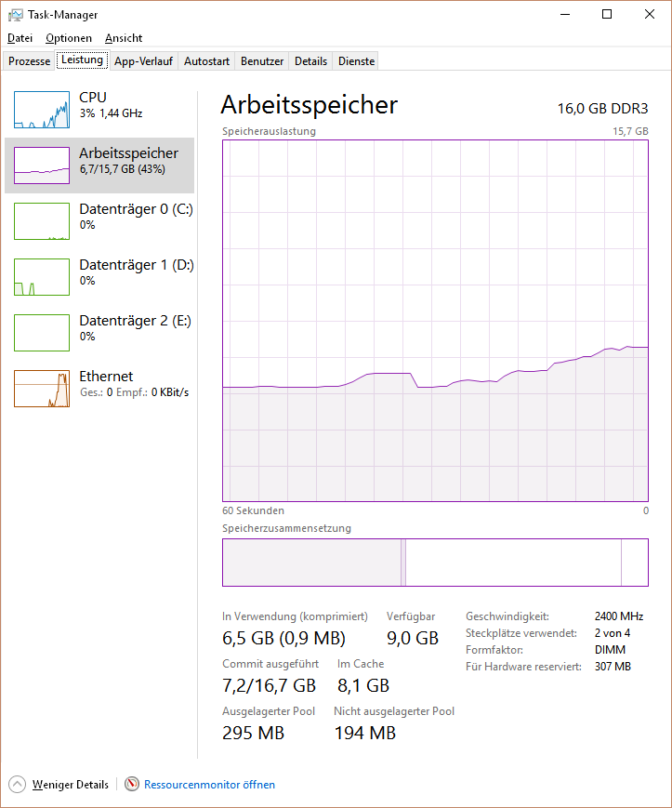Select the Ethernet network graph icon
Image resolution: width=672 pixels, height=808 pixels.
42,389
